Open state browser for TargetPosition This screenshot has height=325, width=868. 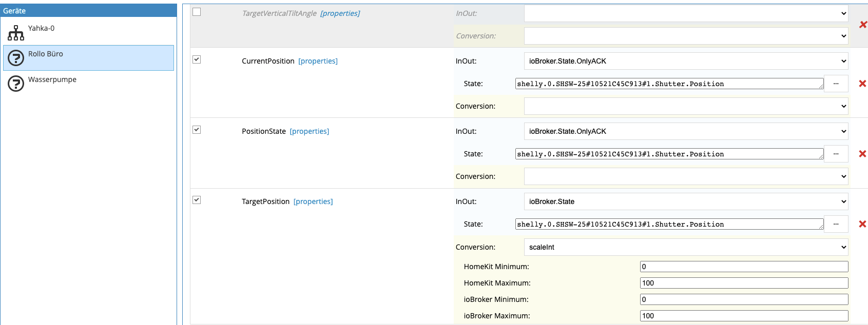836,224
